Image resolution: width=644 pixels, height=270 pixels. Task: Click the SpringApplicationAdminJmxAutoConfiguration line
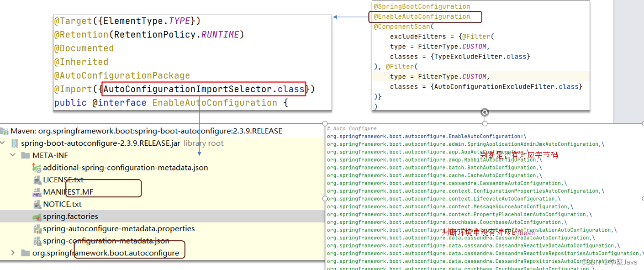point(465,144)
